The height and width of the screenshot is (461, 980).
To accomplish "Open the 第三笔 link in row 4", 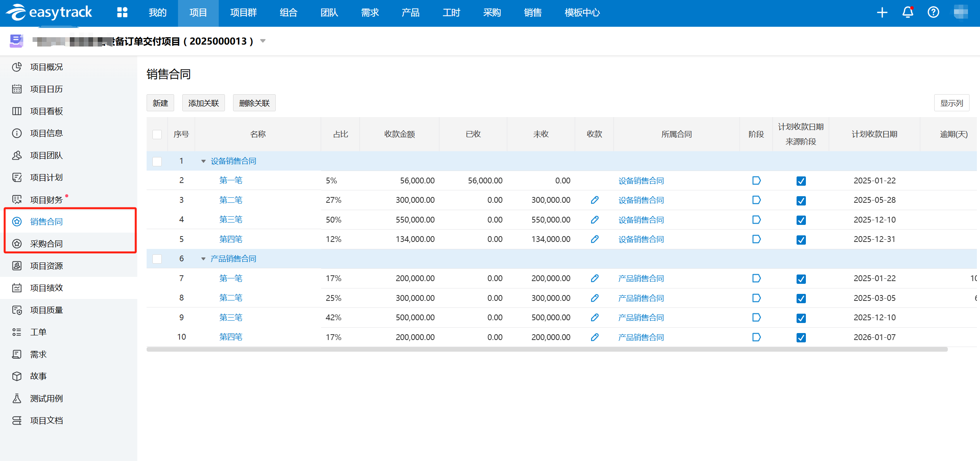I will [x=231, y=220].
